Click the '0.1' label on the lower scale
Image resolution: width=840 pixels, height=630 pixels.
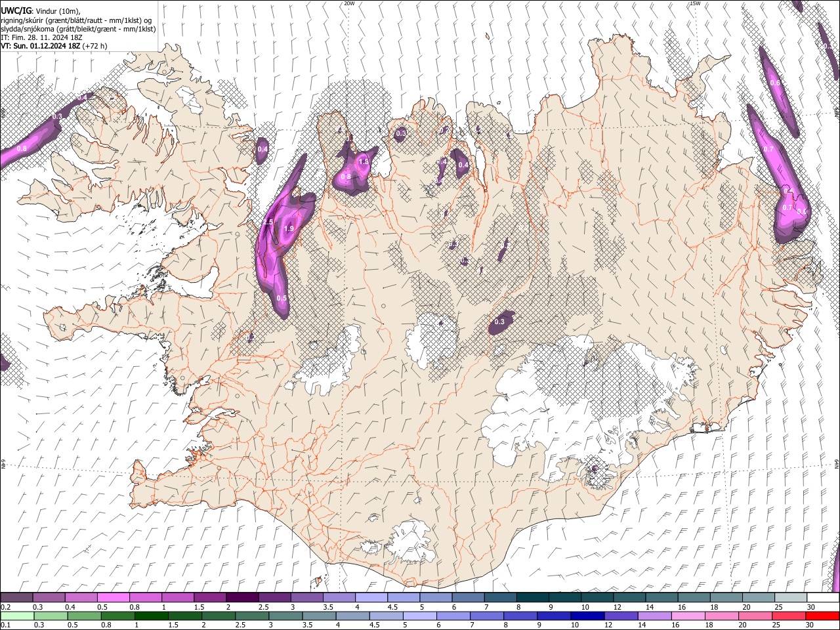click(x=5, y=625)
